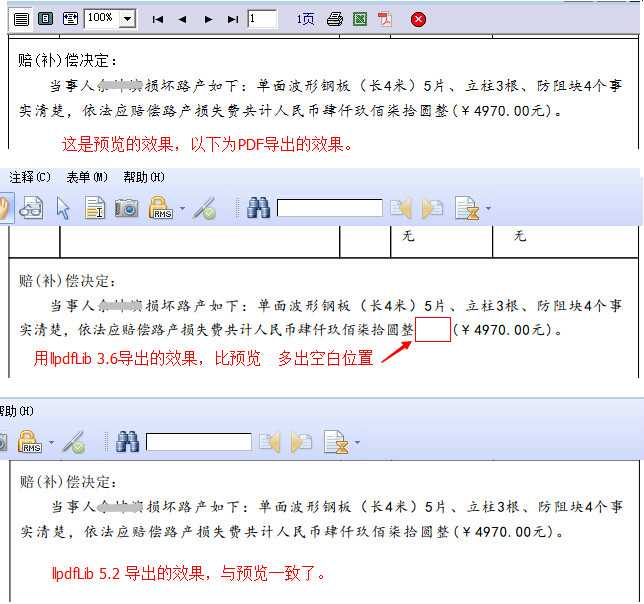Click RMS lock icon in bottom reader
The width and height of the screenshot is (644, 604).
[x=29, y=442]
